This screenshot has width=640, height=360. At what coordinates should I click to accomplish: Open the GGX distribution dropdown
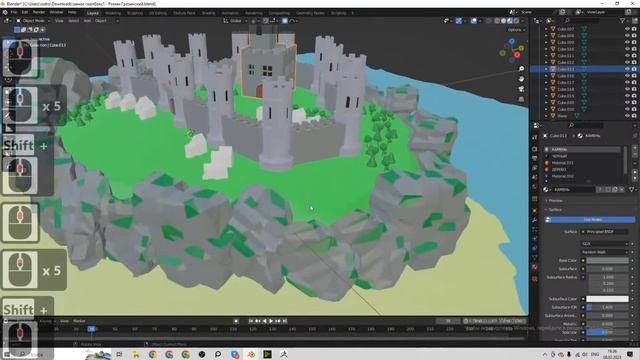[604, 244]
